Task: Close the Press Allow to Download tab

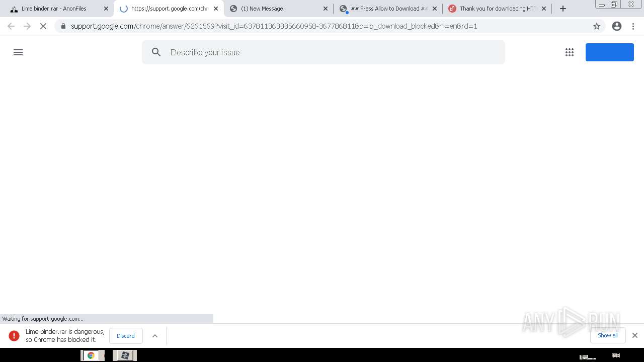Action: tap(435, 9)
